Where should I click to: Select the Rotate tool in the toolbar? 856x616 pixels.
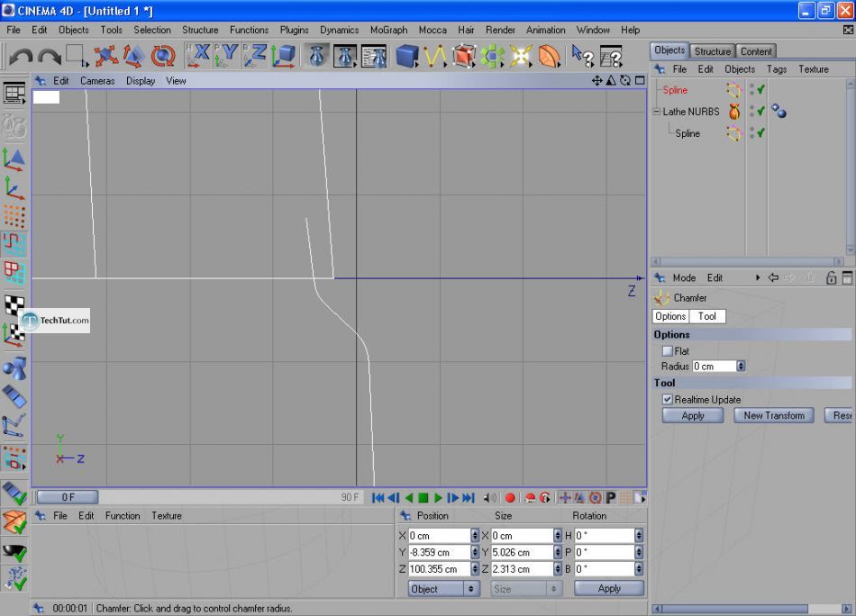162,57
